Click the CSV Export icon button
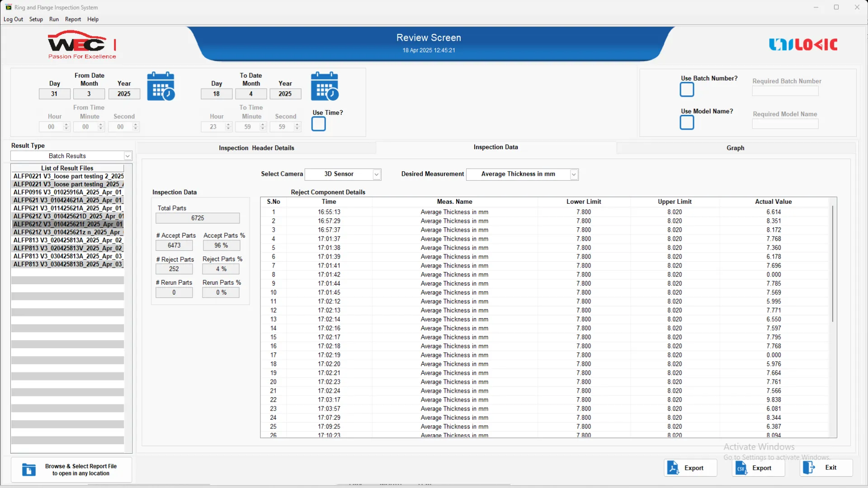The width and height of the screenshot is (868, 488). click(x=741, y=468)
